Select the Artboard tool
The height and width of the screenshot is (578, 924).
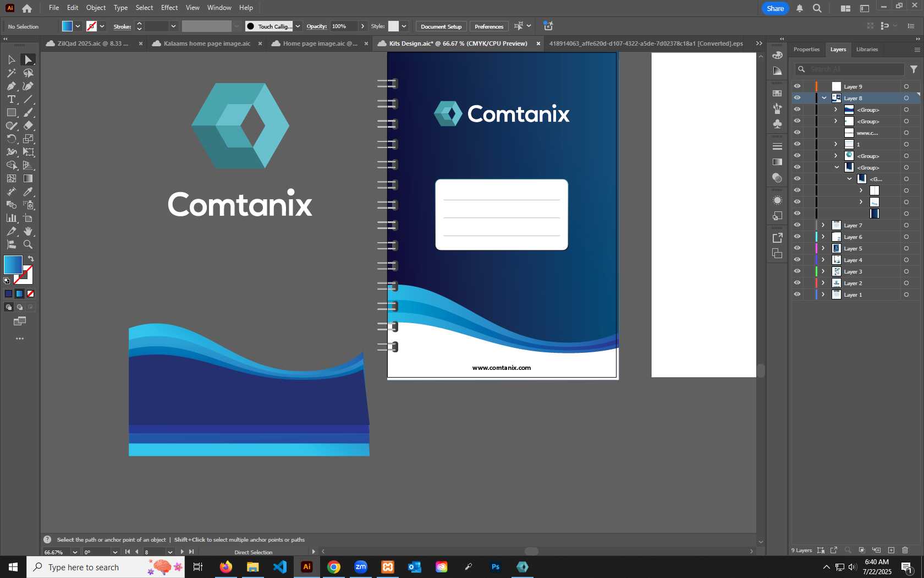point(28,218)
